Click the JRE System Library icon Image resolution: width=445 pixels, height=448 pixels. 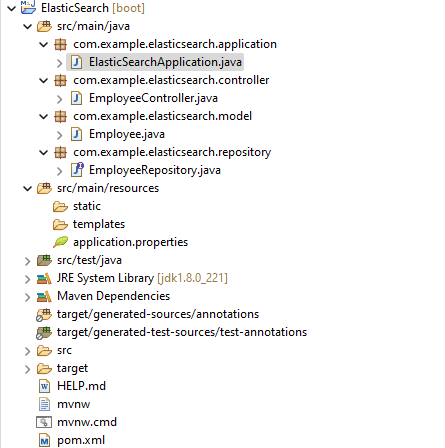tap(44, 278)
